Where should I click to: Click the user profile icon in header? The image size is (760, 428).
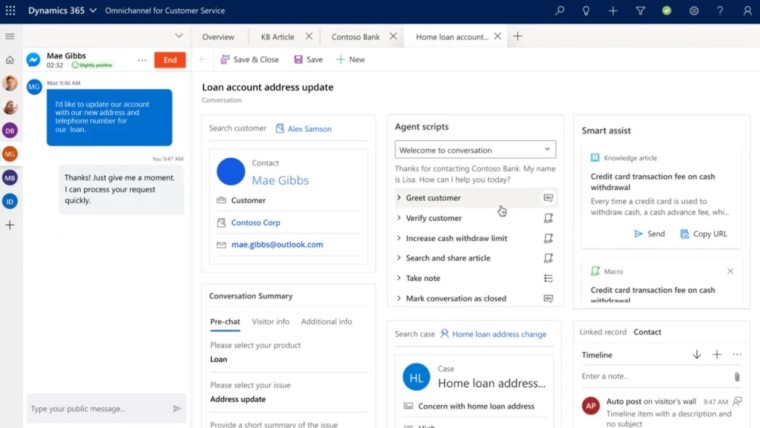(747, 10)
